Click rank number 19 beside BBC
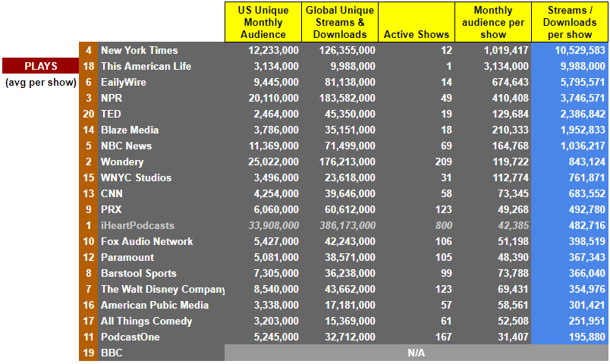 point(89,353)
